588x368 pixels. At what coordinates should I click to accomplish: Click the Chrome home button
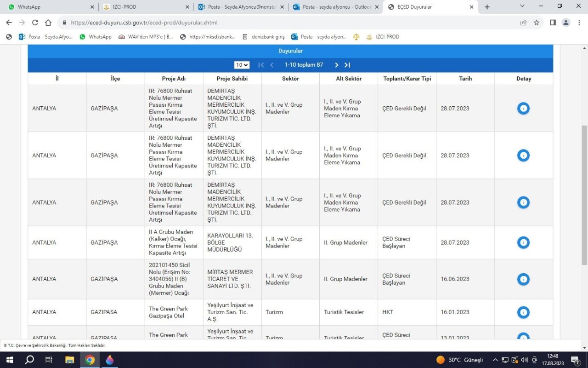pos(48,23)
